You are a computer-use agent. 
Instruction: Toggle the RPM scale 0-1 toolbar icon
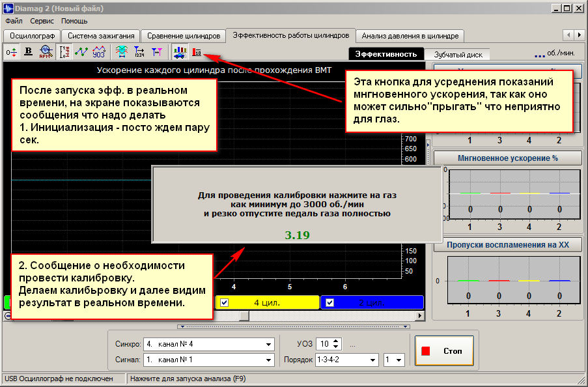click(x=64, y=52)
